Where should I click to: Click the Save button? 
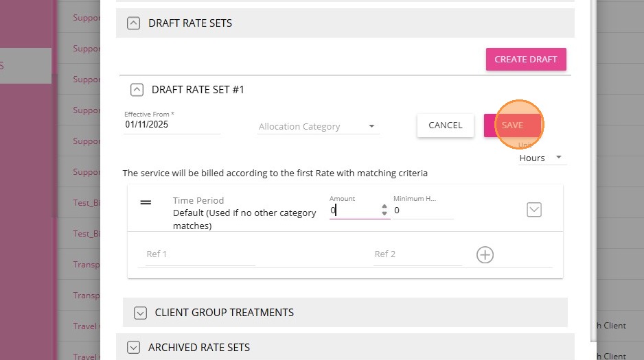[x=512, y=125]
